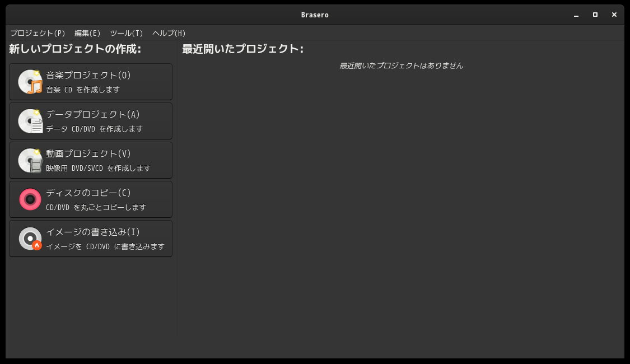Click the 最近開いたプロジェクトはありません message
Viewport: 630px width, 364px height.
click(x=402, y=66)
